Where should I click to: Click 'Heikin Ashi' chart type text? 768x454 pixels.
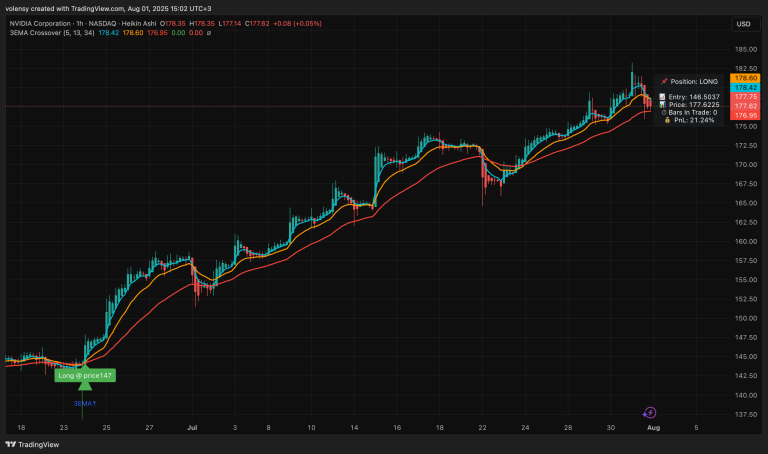click(139, 24)
